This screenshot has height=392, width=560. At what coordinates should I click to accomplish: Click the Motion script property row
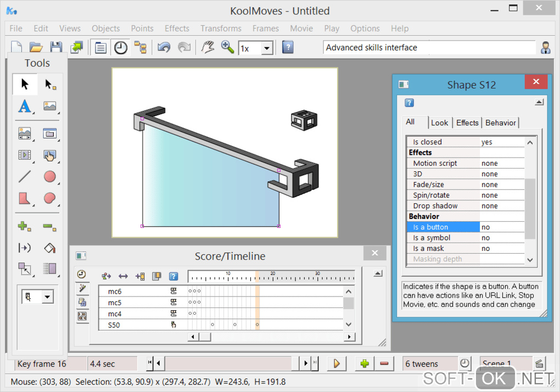coord(466,163)
